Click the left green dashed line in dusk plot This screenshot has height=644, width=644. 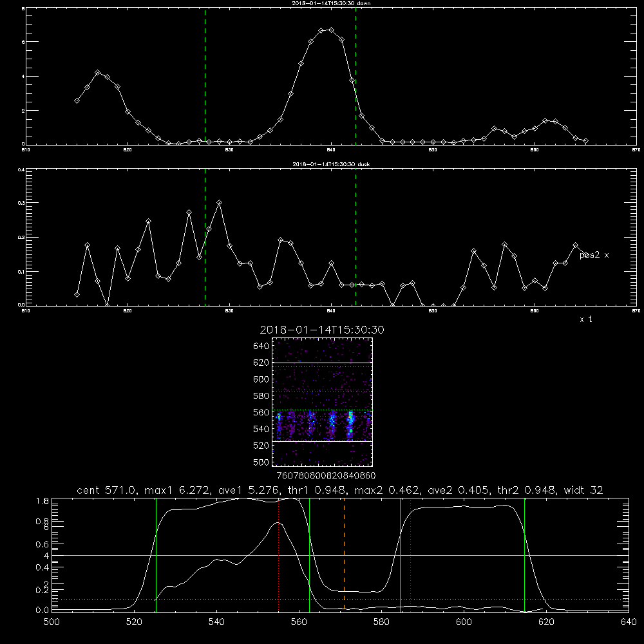(205, 237)
